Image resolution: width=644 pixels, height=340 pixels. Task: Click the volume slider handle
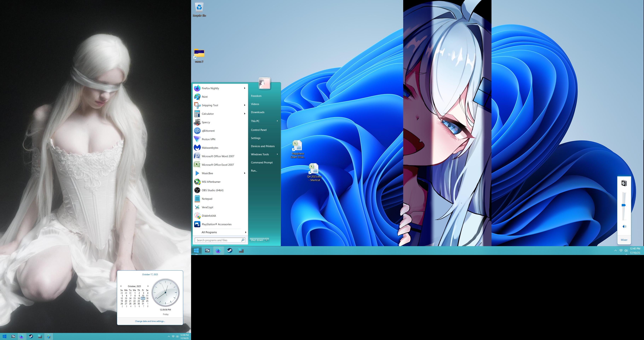click(623, 205)
